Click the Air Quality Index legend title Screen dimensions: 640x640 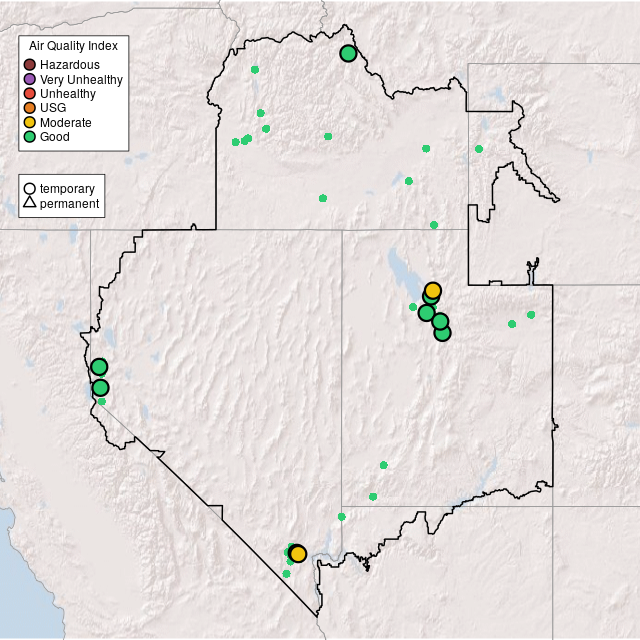(73, 46)
